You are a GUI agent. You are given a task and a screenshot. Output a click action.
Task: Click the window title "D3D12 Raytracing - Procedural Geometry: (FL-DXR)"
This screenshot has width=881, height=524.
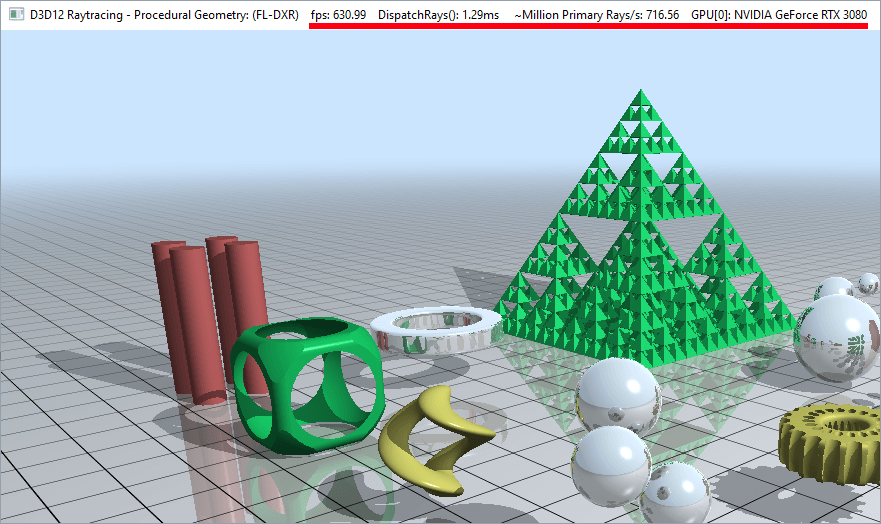[x=164, y=15]
